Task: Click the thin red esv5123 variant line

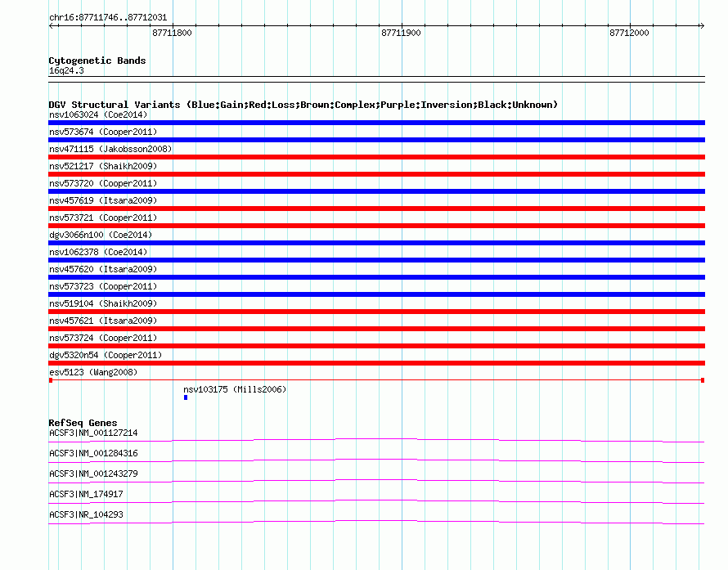Action: tap(376, 380)
